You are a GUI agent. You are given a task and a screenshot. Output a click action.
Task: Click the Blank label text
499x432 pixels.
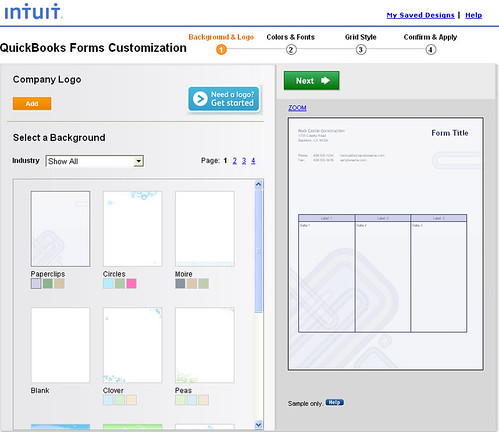(x=40, y=390)
